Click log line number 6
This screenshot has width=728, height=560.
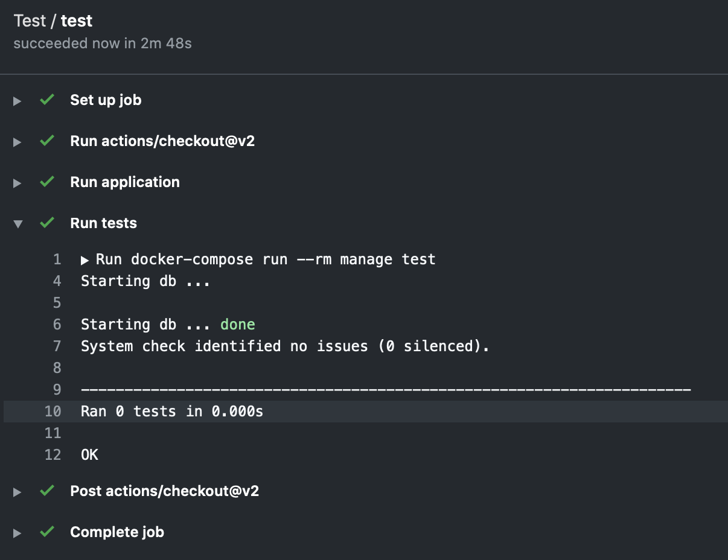[57, 325]
